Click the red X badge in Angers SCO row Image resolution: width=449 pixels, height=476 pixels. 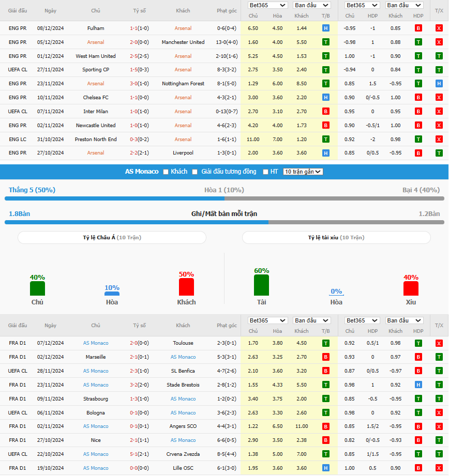tap(439, 426)
